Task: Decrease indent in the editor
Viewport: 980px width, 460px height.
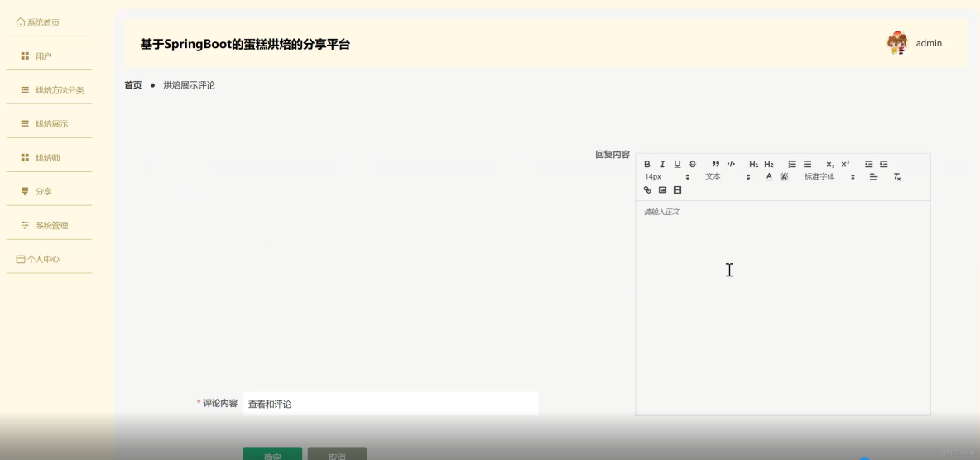Action: pyautogui.click(x=869, y=165)
